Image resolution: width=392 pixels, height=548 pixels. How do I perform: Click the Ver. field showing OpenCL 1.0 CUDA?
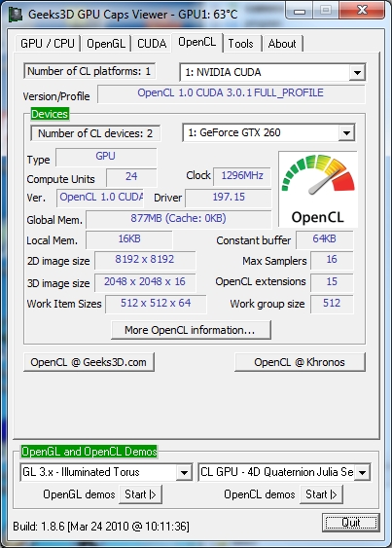(x=100, y=198)
